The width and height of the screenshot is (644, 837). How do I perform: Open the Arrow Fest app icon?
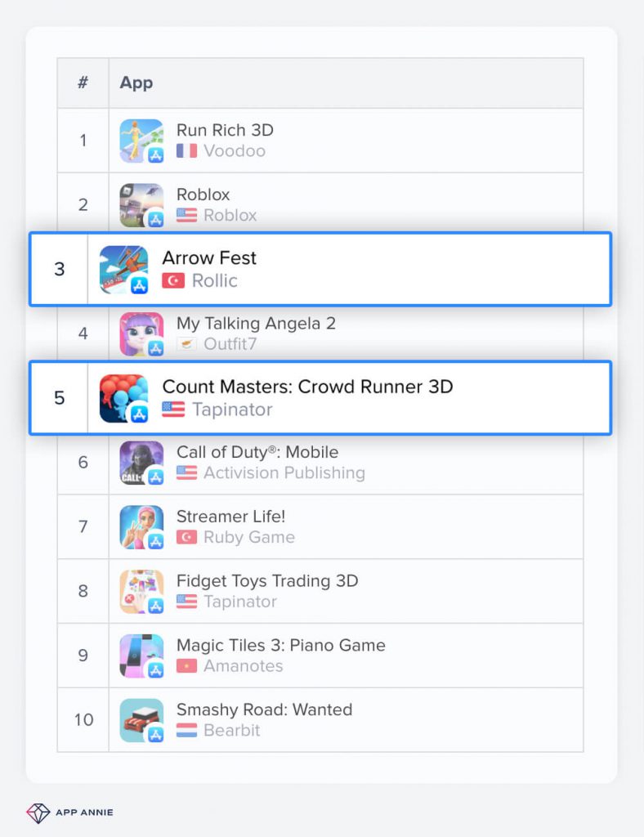[x=123, y=269]
